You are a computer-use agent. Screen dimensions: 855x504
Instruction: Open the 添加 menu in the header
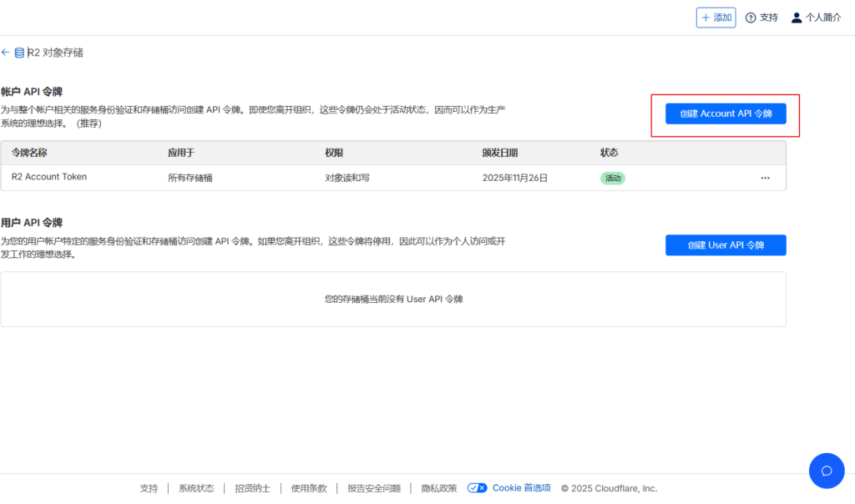716,18
